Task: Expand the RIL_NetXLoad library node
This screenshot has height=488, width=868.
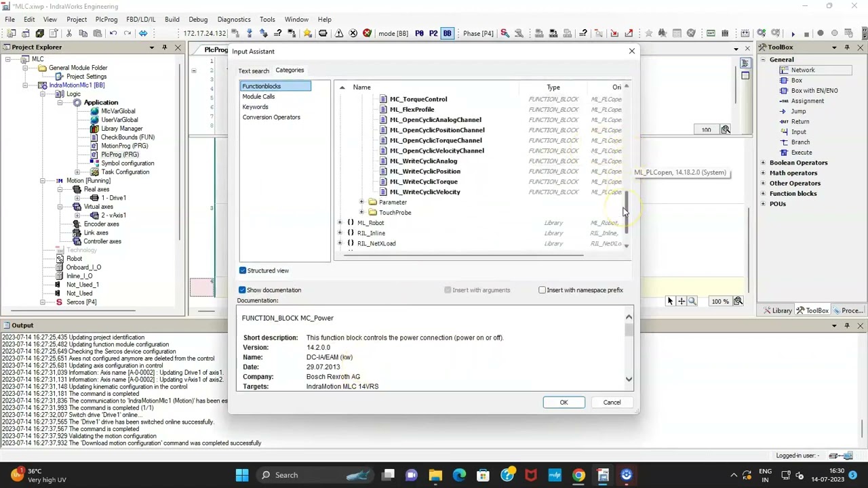Action: (x=340, y=243)
